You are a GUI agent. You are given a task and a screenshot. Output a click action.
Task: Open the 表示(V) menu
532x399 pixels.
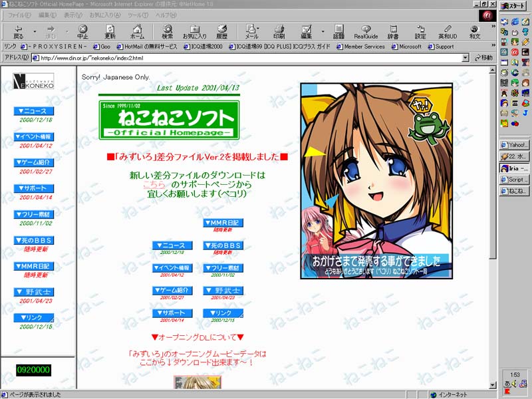(73, 15)
